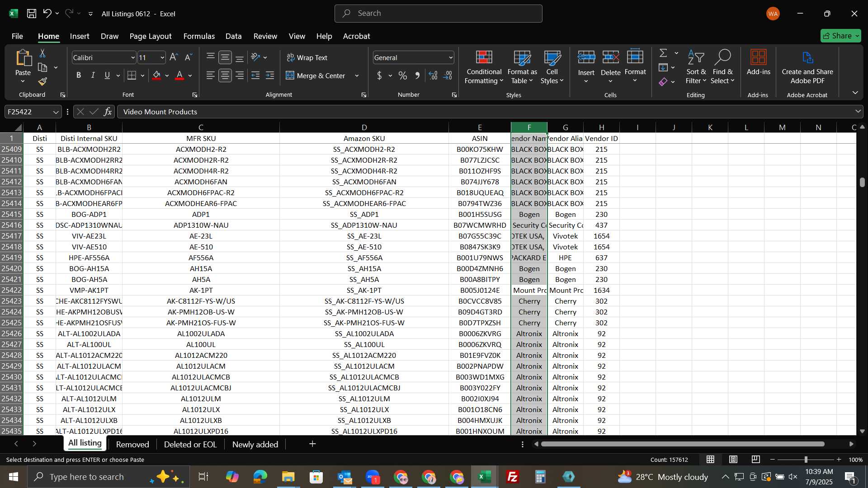Open Conditional Formatting menu
This screenshot has width=868, height=488.
484,66
